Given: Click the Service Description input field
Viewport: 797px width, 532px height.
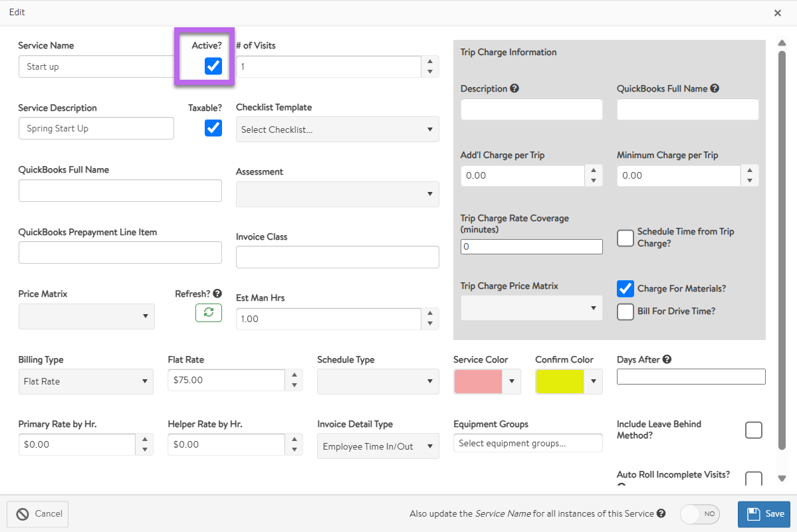Looking at the screenshot, I should [x=96, y=128].
